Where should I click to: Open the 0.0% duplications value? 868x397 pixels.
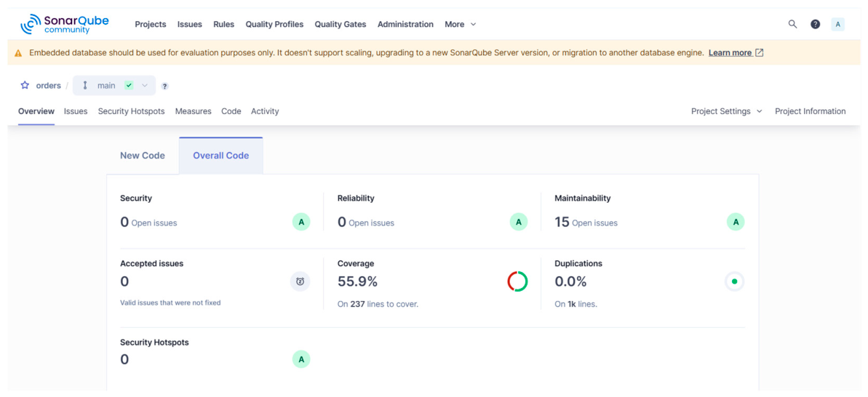click(x=570, y=281)
